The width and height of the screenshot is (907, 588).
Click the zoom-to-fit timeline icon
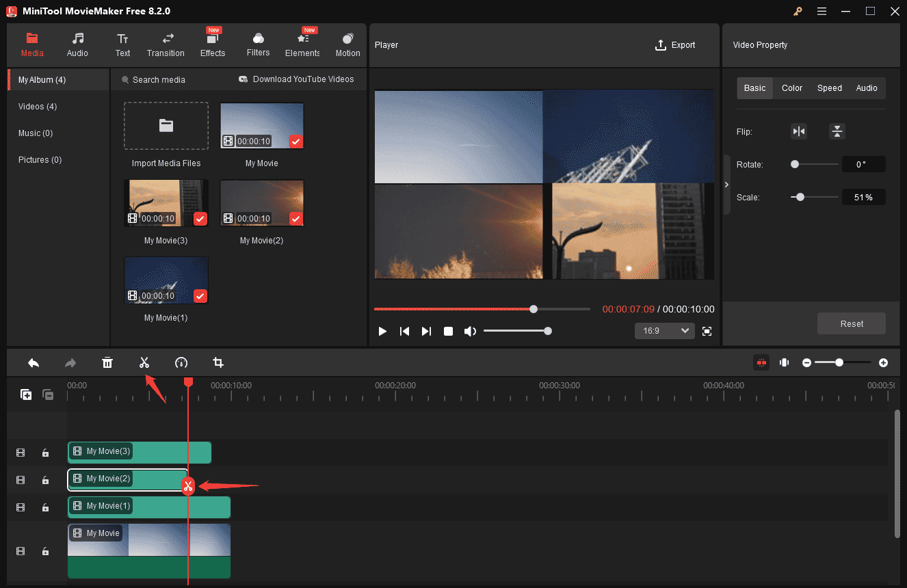tap(785, 362)
